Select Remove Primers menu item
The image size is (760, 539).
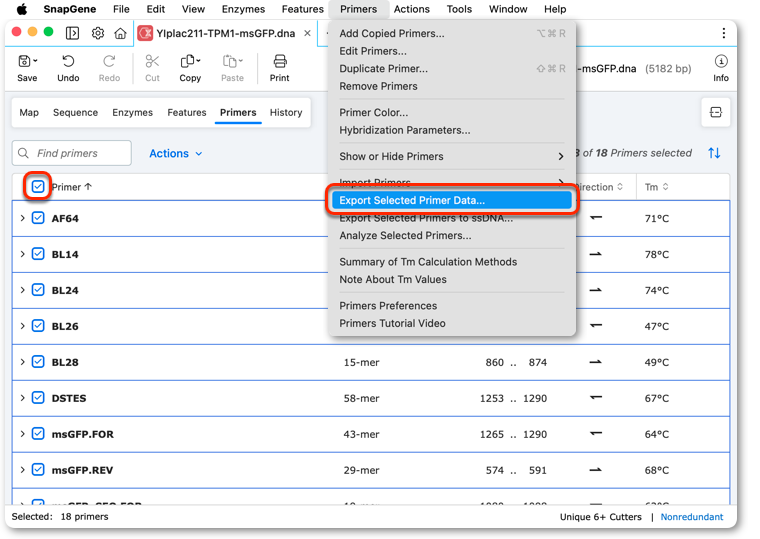452,86
